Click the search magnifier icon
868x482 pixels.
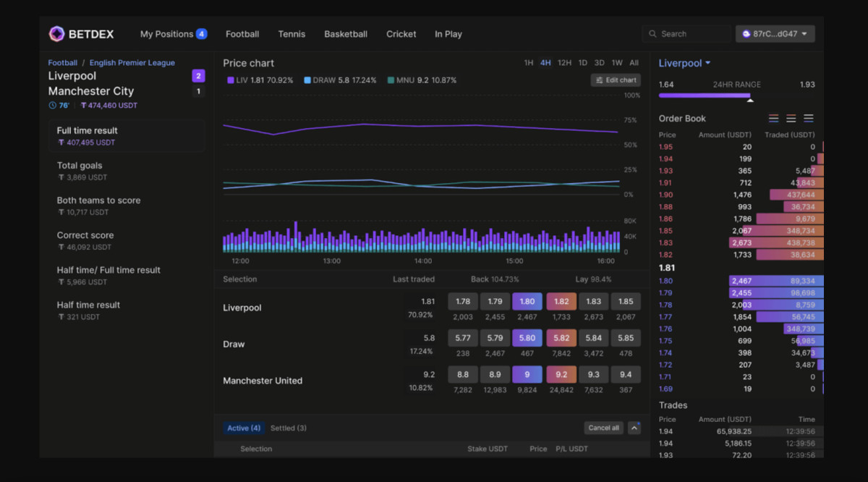(651, 33)
